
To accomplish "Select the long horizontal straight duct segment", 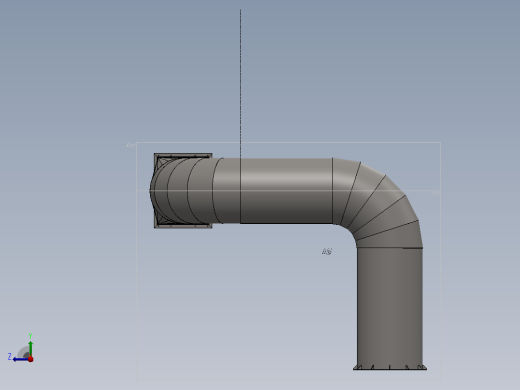I will (x=286, y=191).
